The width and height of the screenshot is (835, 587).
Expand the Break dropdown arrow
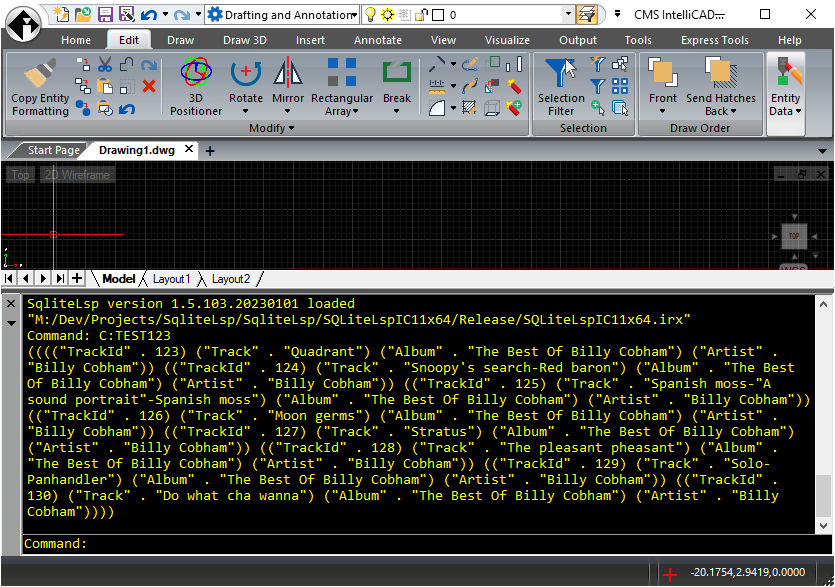tap(396, 111)
